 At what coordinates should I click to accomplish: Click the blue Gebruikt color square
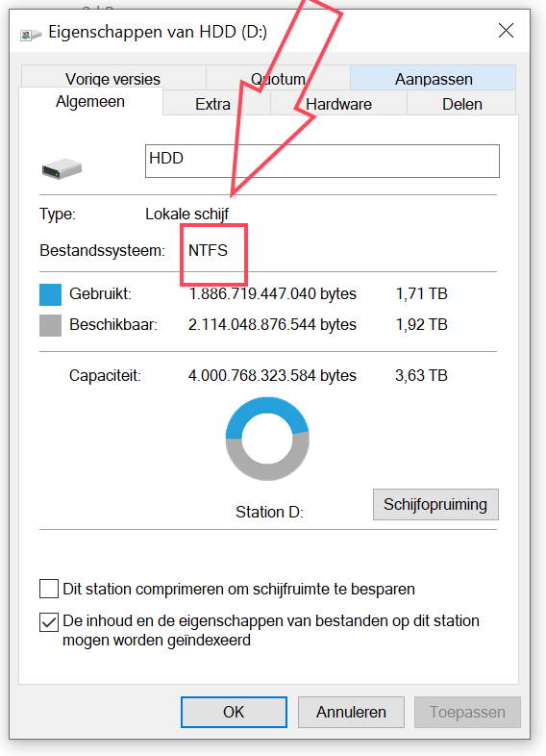click(x=50, y=294)
